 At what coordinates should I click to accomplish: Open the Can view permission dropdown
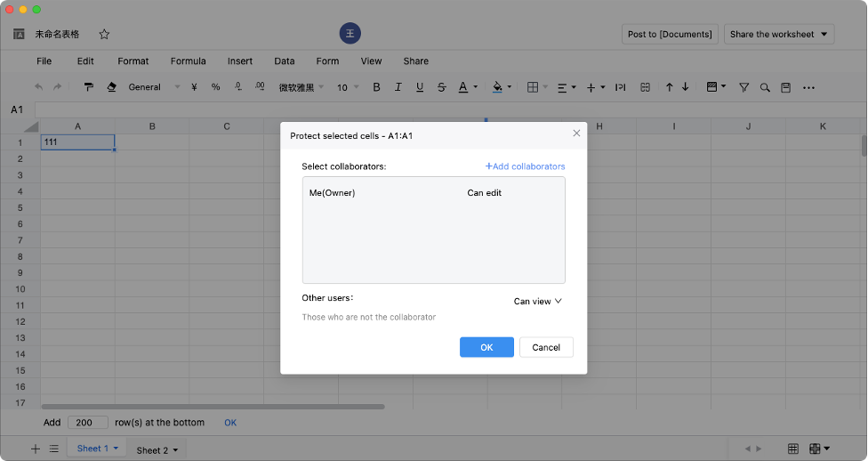(x=538, y=302)
